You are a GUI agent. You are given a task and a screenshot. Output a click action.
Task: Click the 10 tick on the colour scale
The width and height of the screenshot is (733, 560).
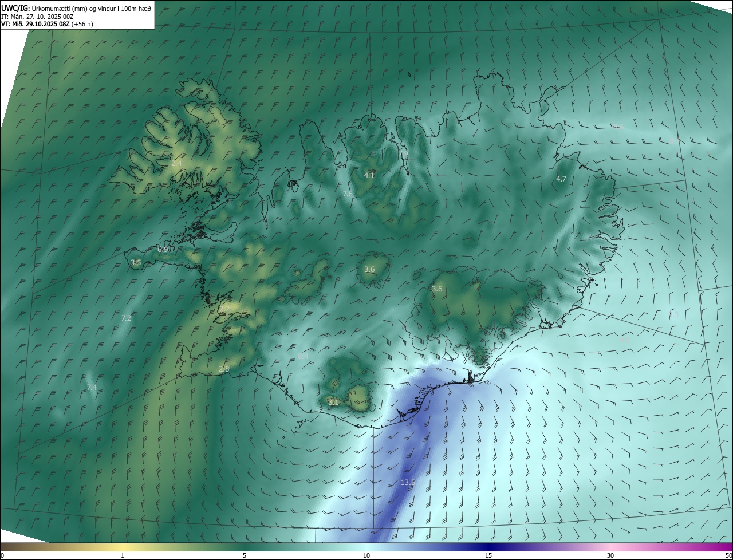coord(366,555)
